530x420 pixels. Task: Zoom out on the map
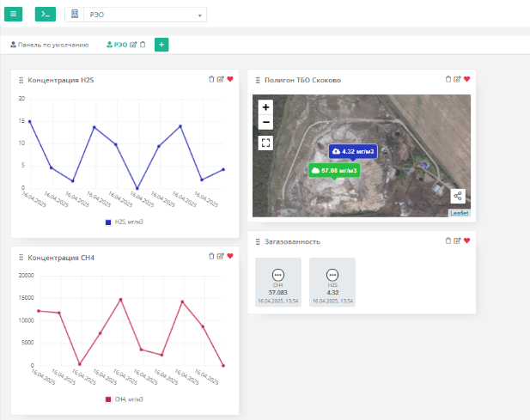pos(265,122)
